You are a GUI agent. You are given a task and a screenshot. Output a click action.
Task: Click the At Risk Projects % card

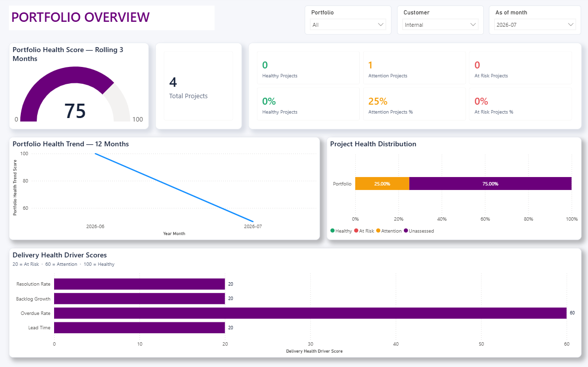[521, 104]
